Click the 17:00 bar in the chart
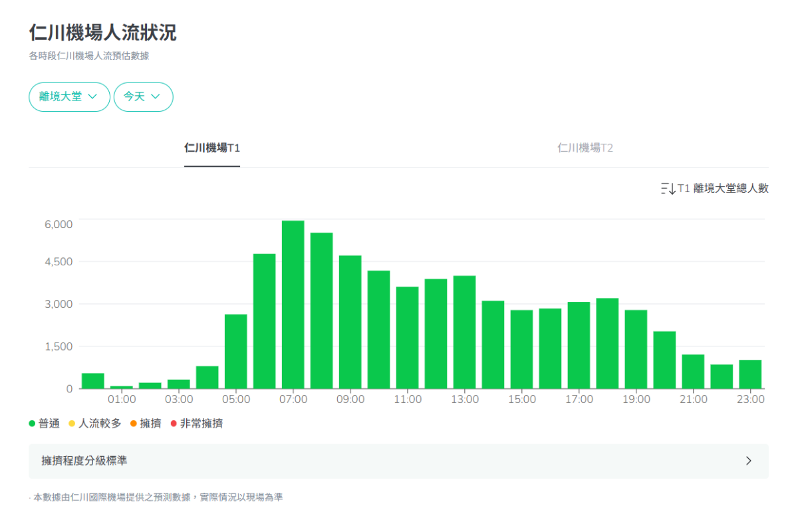This screenshot has height=532, width=798. click(579, 345)
